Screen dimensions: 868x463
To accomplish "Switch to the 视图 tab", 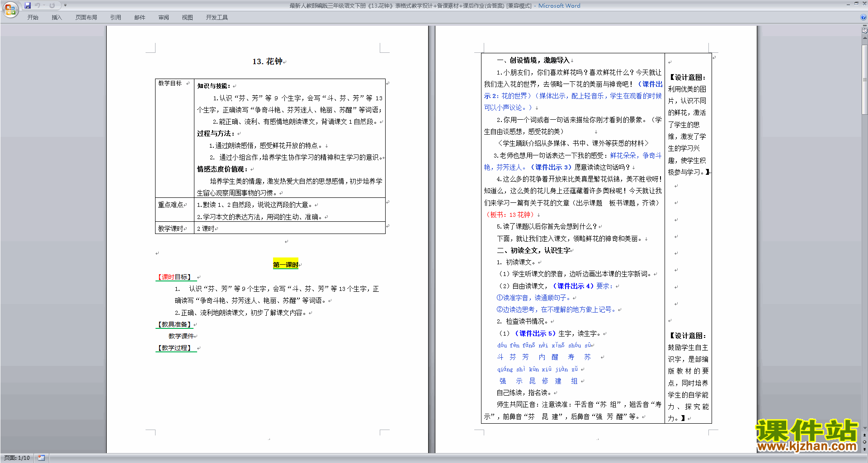I will (x=187, y=18).
